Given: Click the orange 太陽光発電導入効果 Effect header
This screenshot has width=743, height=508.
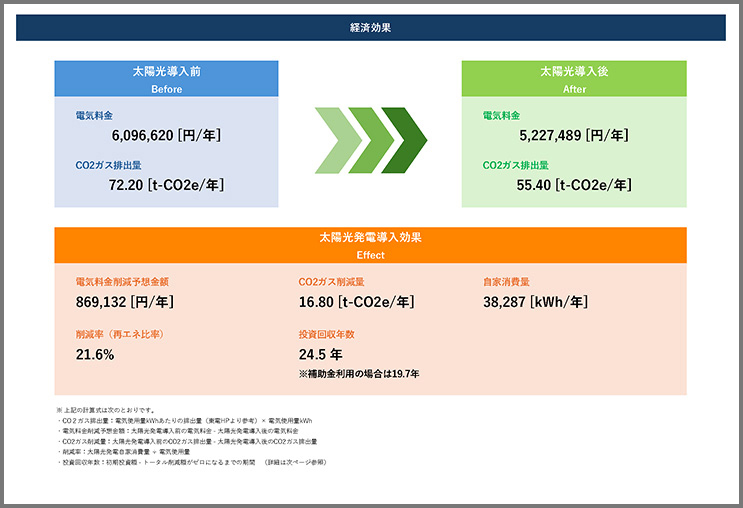Looking at the screenshot, I should 370,246.
